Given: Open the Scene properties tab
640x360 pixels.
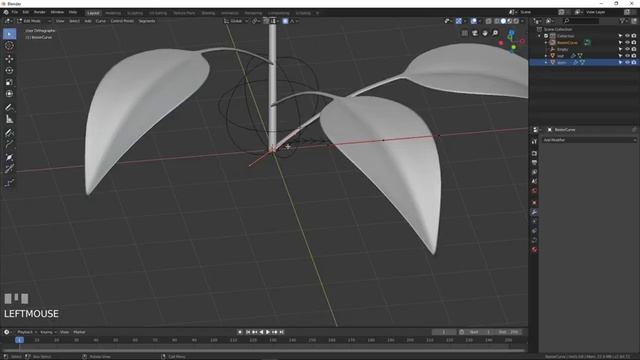Looking at the screenshot, I should pos(534,182).
